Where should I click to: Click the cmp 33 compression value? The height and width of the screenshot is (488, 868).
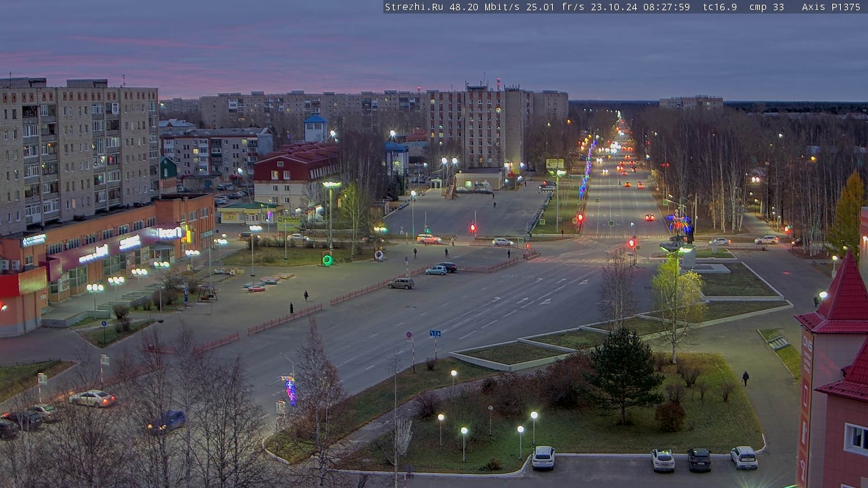click(x=767, y=7)
